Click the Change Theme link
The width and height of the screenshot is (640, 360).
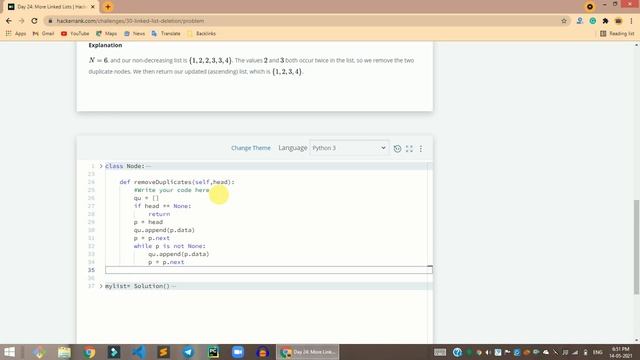pyautogui.click(x=251, y=148)
